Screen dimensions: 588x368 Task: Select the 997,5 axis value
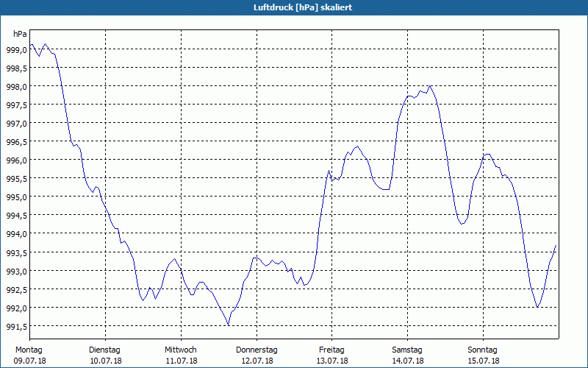[16, 105]
